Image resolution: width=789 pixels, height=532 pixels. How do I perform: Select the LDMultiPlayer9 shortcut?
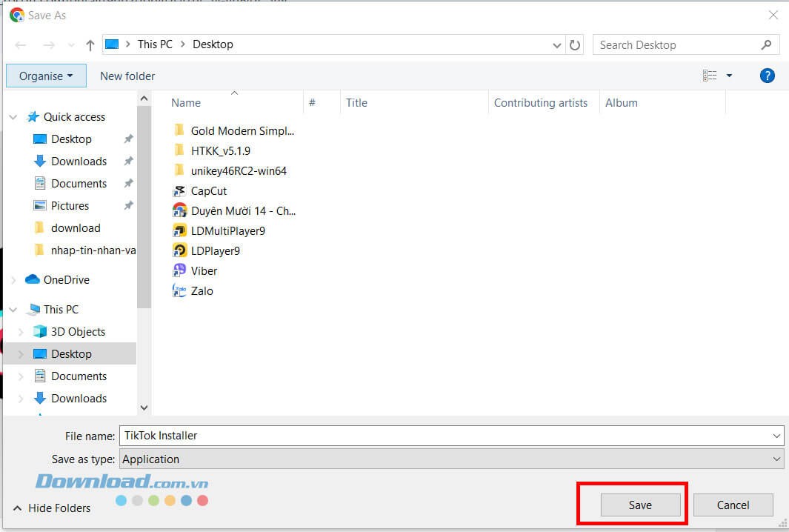227,230
